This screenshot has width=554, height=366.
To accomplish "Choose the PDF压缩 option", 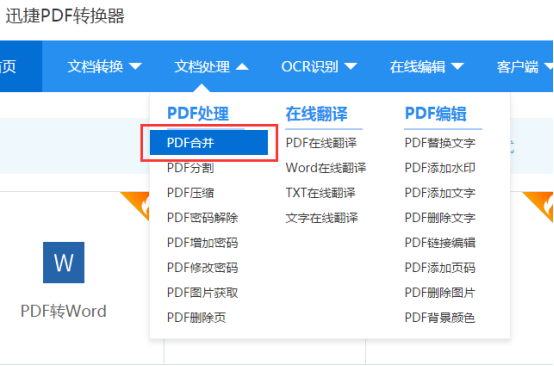I will pos(190,193).
